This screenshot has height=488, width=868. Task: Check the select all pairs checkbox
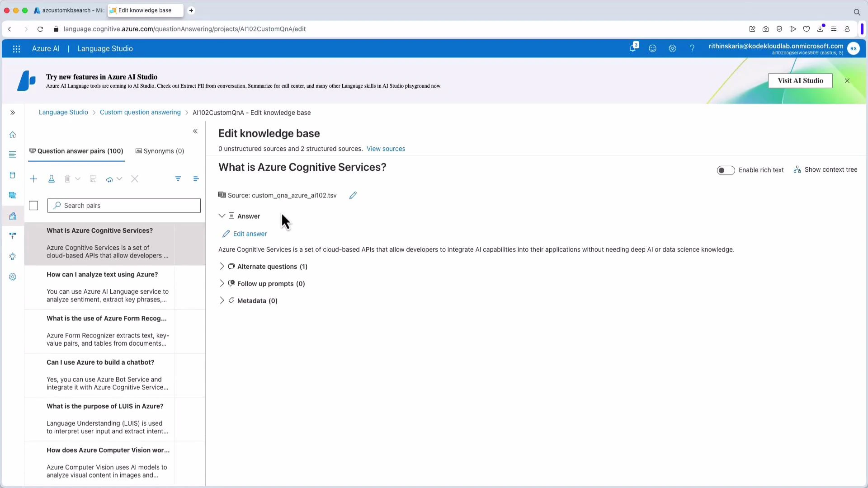(33, 206)
